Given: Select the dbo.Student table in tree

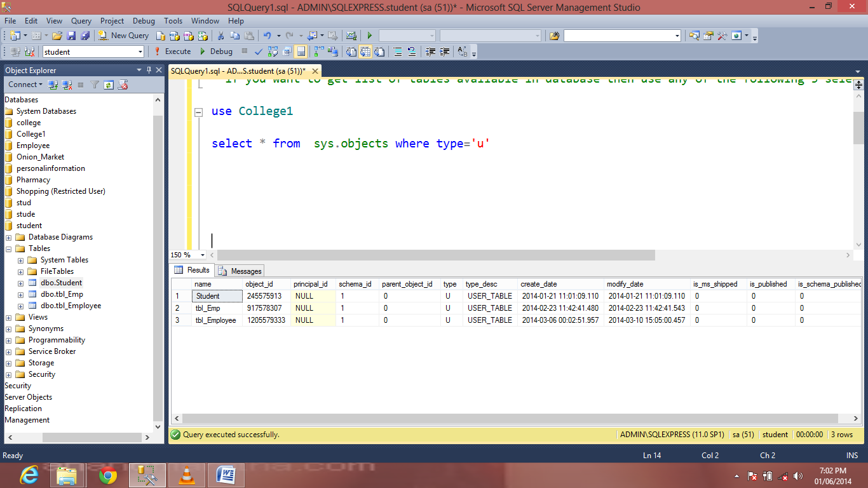Looking at the screenshot, I should (61, 283).
